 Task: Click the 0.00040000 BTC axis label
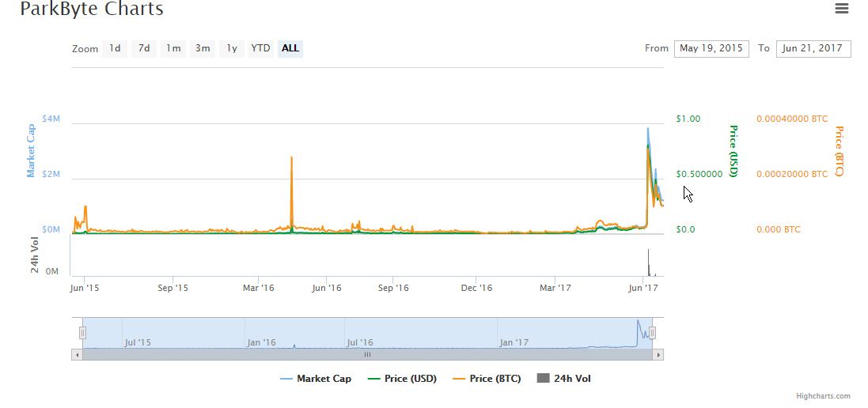pyautogui.click(x=792, y=119)
